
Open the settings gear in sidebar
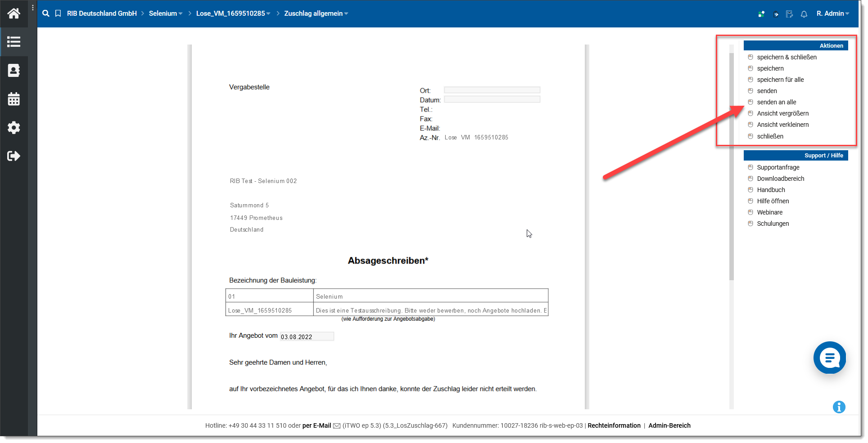(x=14, y=128)
